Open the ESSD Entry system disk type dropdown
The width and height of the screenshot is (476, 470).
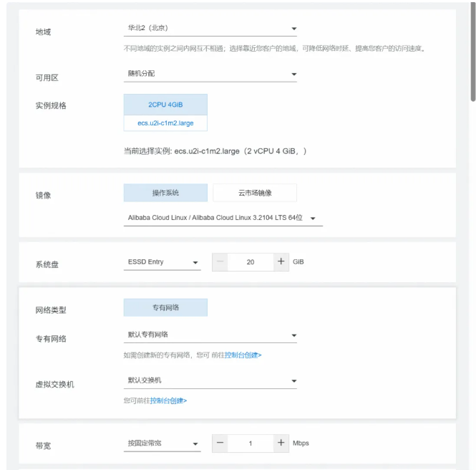pyautogui.click(x=162, y=262)
